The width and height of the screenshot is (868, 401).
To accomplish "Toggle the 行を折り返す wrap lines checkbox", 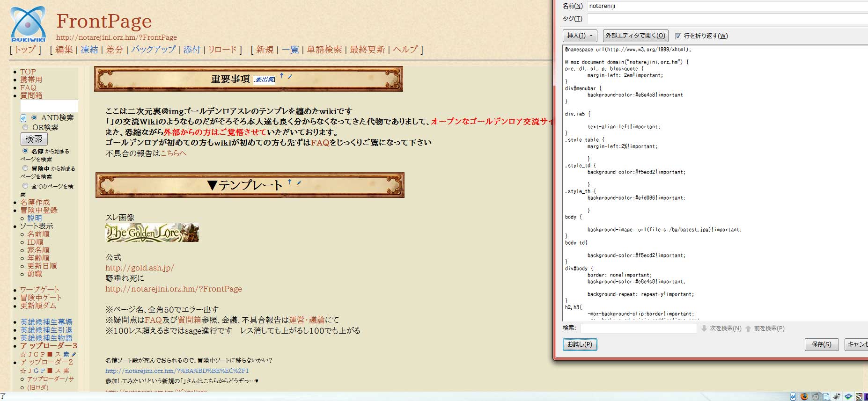I will [x=678, y=36].
